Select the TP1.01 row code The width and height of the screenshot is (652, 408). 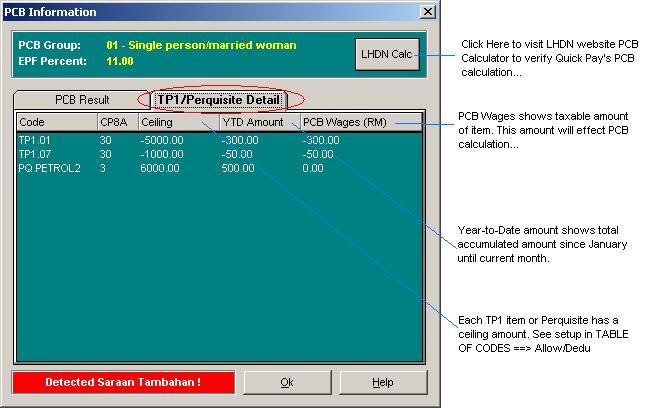34,140
